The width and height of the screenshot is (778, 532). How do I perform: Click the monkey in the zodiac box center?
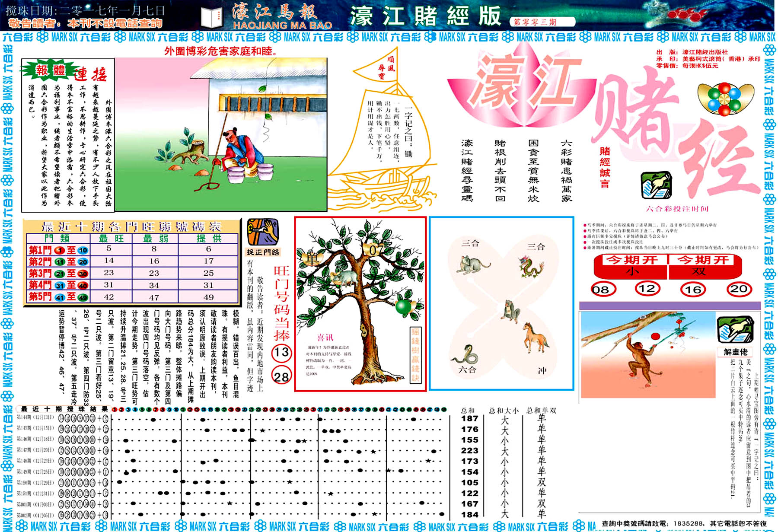[510, 312]
